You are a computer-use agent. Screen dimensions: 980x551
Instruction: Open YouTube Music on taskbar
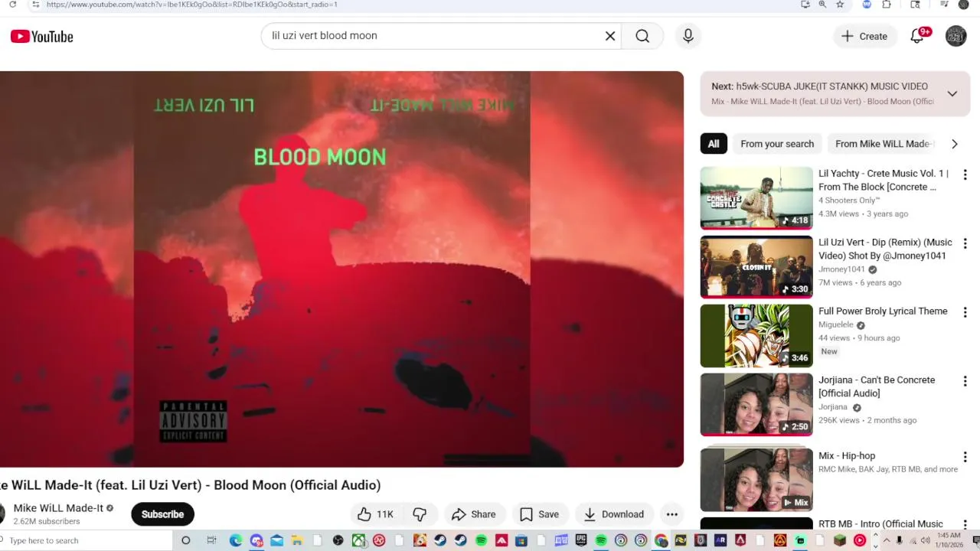pyautogui.click(x=860, y=540)
